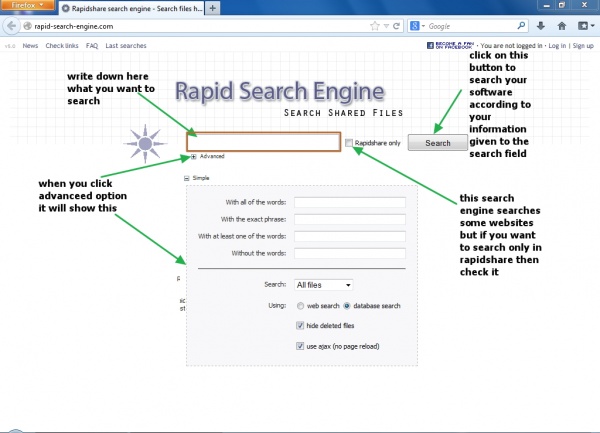Screen dimensions: 600x433
Task: Click the Search button
Action: coord(438,143)
